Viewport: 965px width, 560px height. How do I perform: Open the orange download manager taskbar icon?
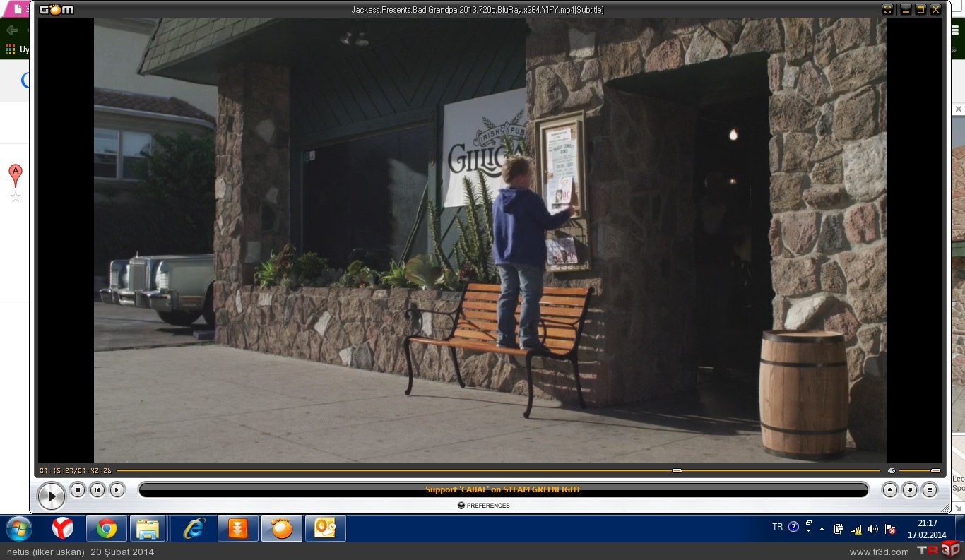(238, 528)
